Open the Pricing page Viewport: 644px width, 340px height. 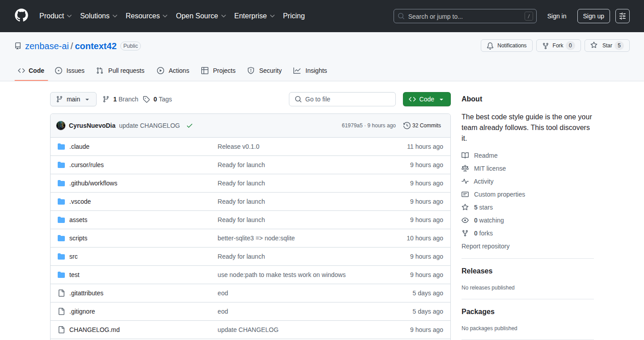[294, 16]
